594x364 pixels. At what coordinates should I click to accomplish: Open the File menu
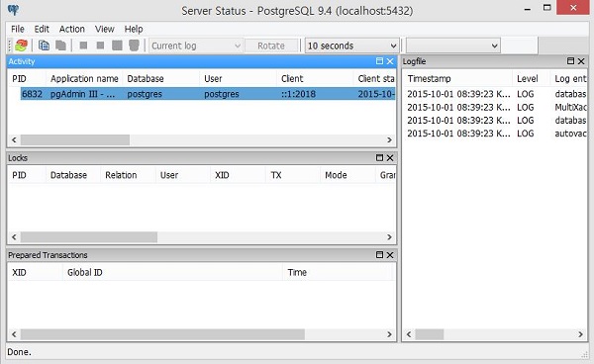(x=18, y=29)
